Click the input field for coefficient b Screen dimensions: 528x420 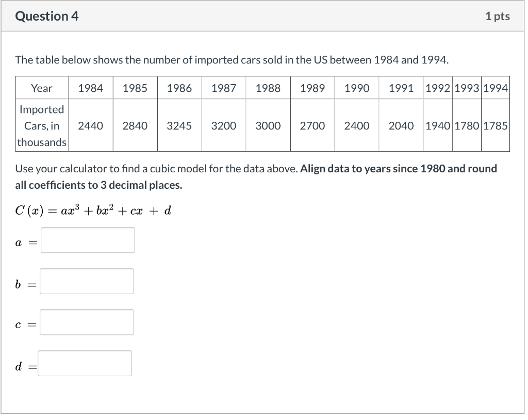(87, 281)
